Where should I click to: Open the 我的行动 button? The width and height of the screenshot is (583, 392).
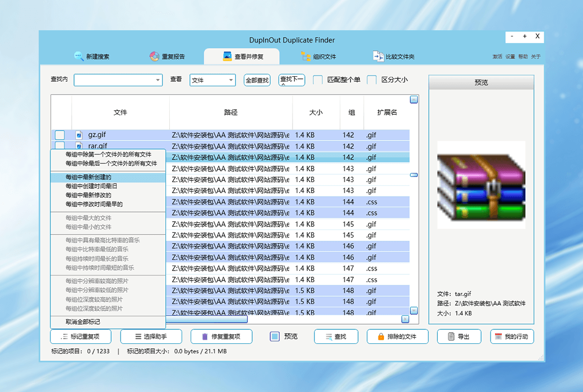click(512, 337)
